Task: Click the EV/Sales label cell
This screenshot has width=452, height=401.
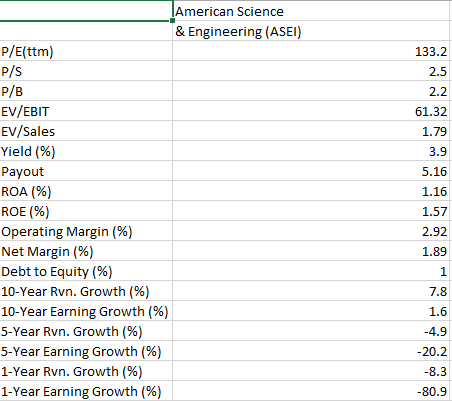Action: (86, 131)
